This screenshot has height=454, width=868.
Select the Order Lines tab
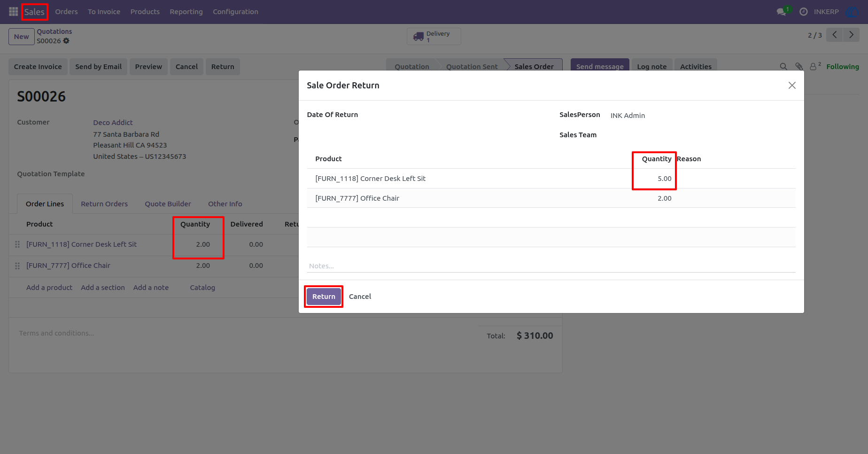click(45, 204)
